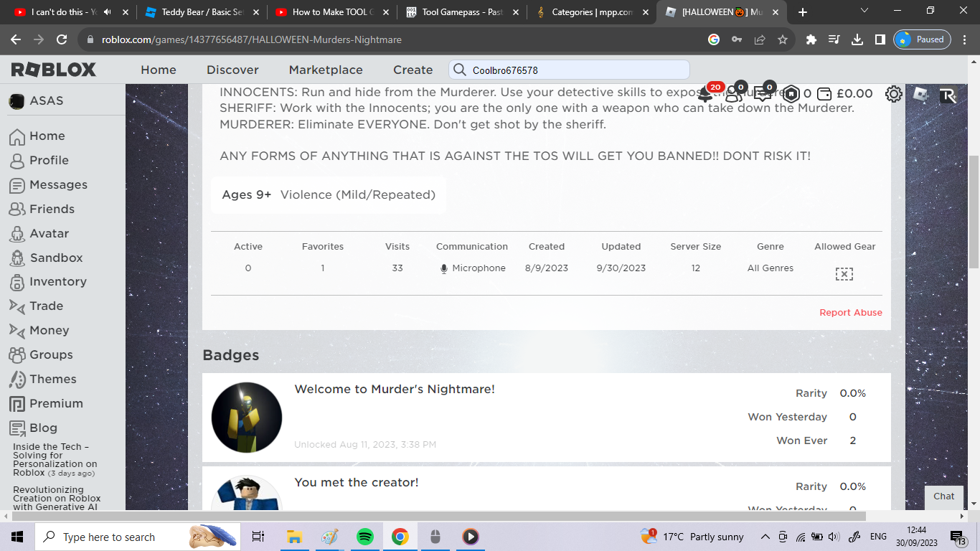Open the settings gear icon
Viewport: 980px width, 551px height.
click(x=893, y=94)
